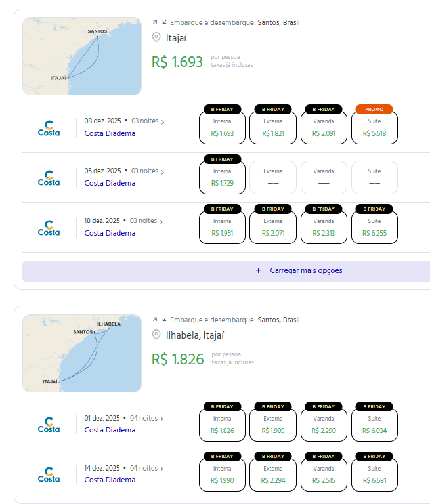Open the Santos–Itajaí route map thumbnail
430x504 pixels.
[x=82, y=56]
